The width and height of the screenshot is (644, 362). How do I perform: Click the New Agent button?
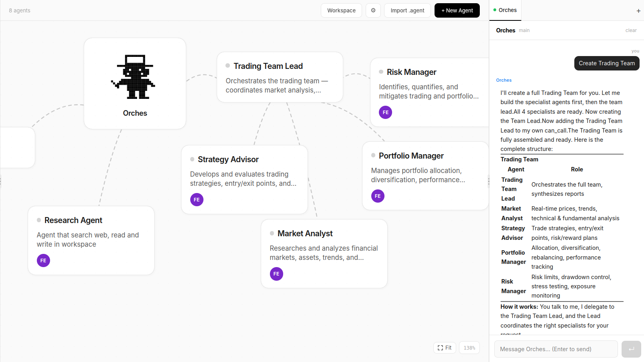click(x=457, y=10)
